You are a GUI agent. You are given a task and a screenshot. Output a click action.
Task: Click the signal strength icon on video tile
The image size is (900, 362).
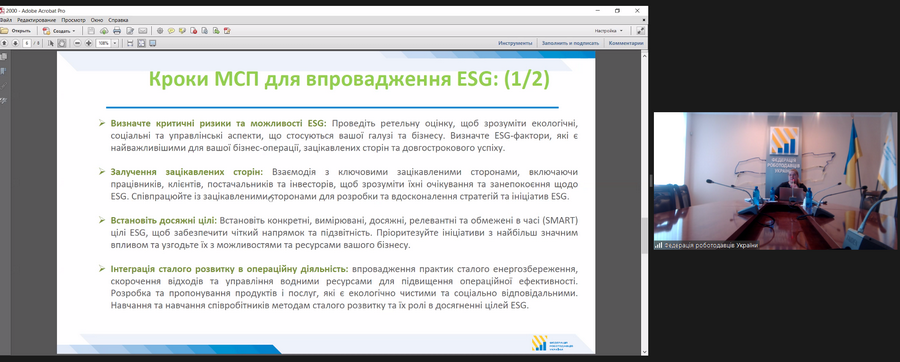coord(658,245)
